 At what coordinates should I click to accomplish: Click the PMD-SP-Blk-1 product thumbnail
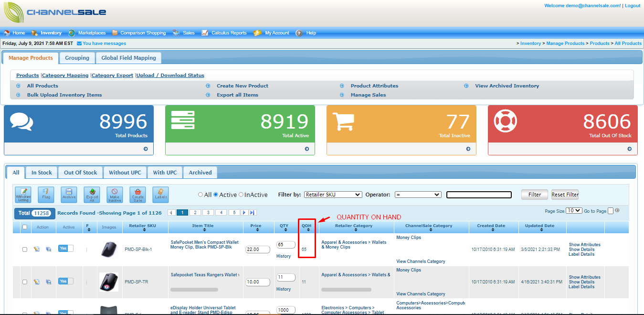coord(109,250)
